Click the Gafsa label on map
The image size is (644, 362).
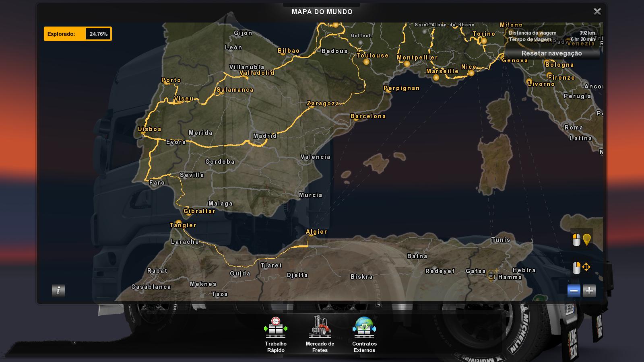(x=476, y=271)
